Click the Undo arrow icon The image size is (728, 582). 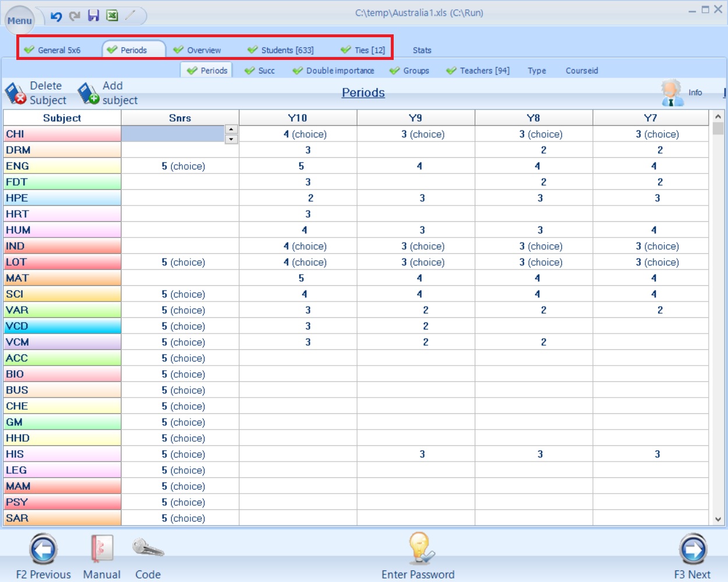pos(56,16)
